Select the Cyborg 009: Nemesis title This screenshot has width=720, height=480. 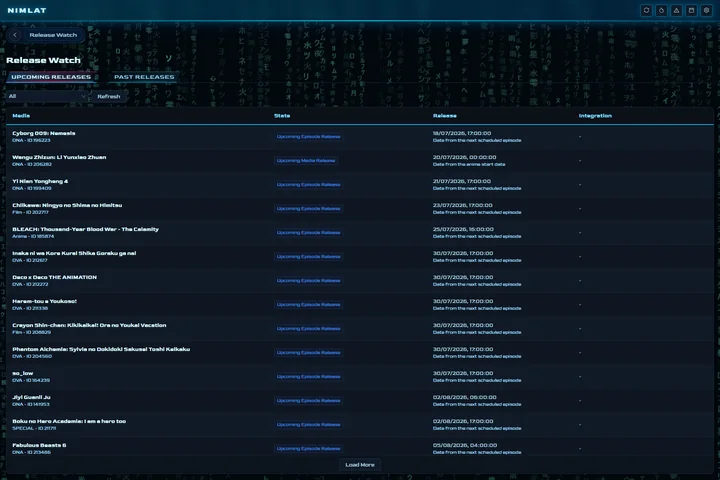pyautogui.click(x=44, y=133)
